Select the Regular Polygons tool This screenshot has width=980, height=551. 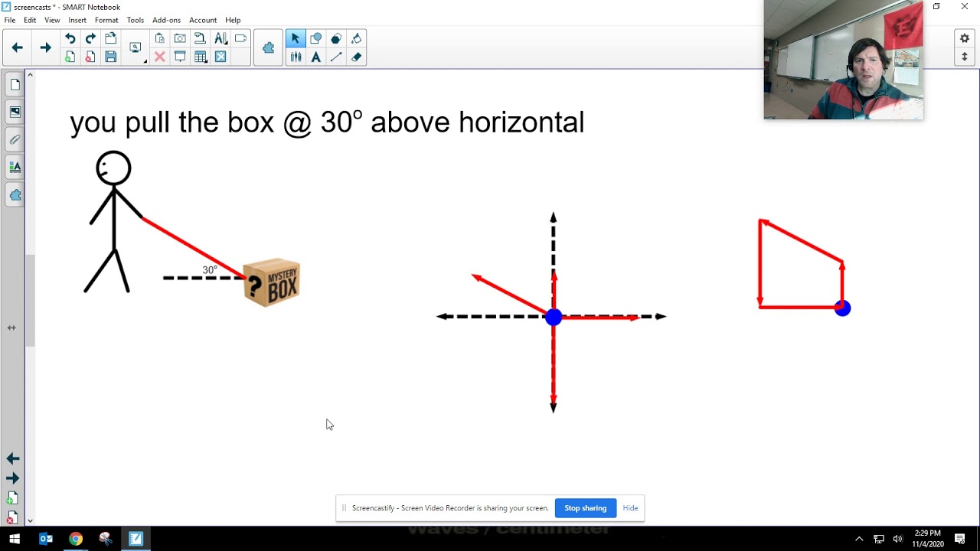click(336, 38)
